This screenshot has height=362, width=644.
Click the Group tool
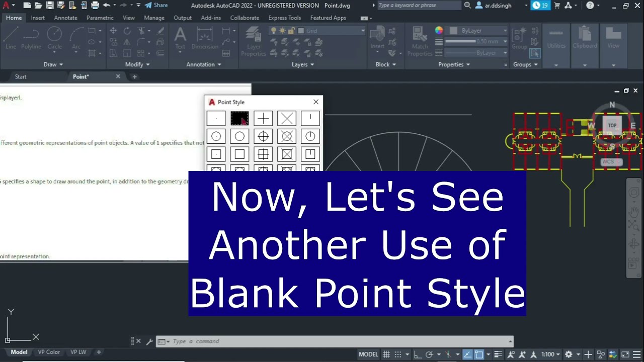519,38
